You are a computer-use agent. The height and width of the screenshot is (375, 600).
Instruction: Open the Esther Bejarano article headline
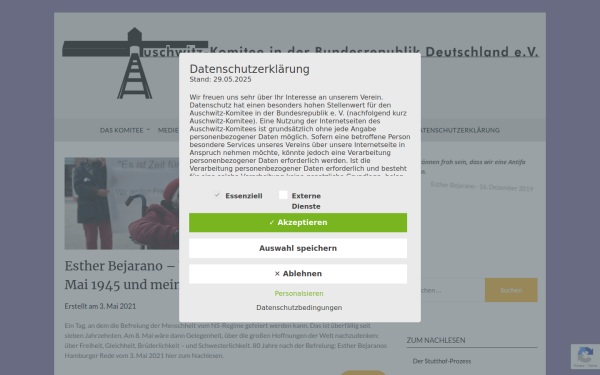122,275
